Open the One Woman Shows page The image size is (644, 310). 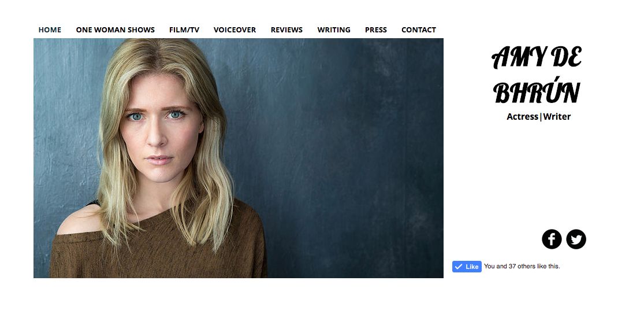pyautogui.click(x=116, y=29)
